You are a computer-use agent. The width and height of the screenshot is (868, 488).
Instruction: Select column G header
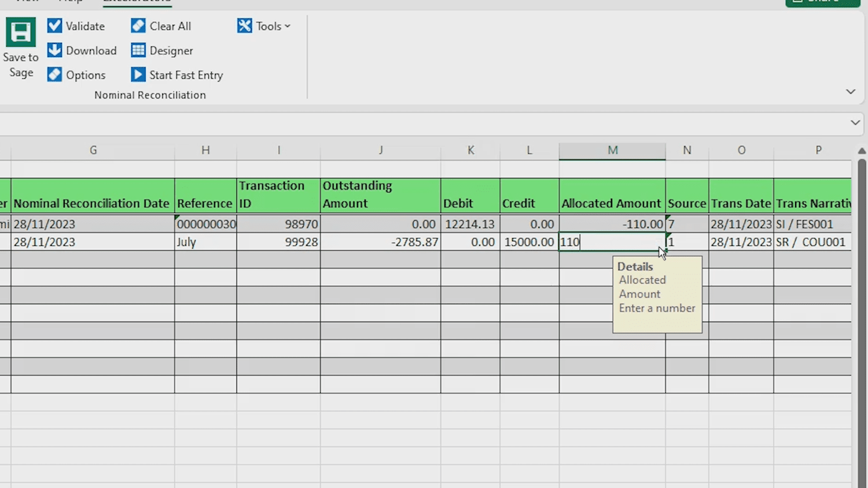93,150
